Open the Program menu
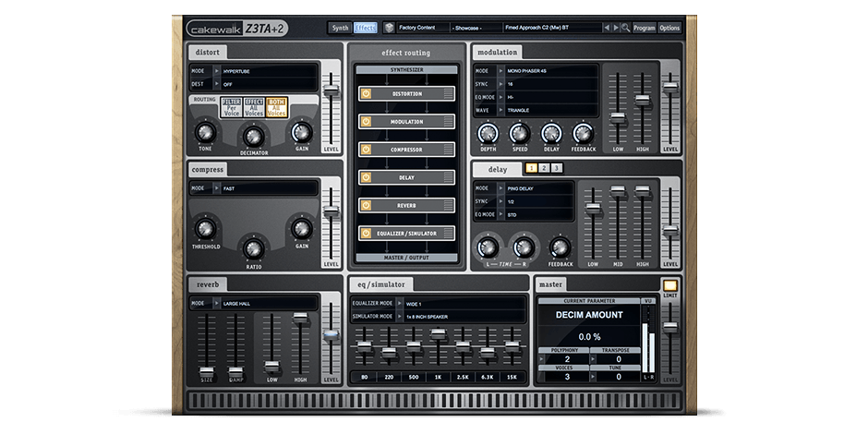The height and width of the screenshot is (434, 868). tap(645, 28)
